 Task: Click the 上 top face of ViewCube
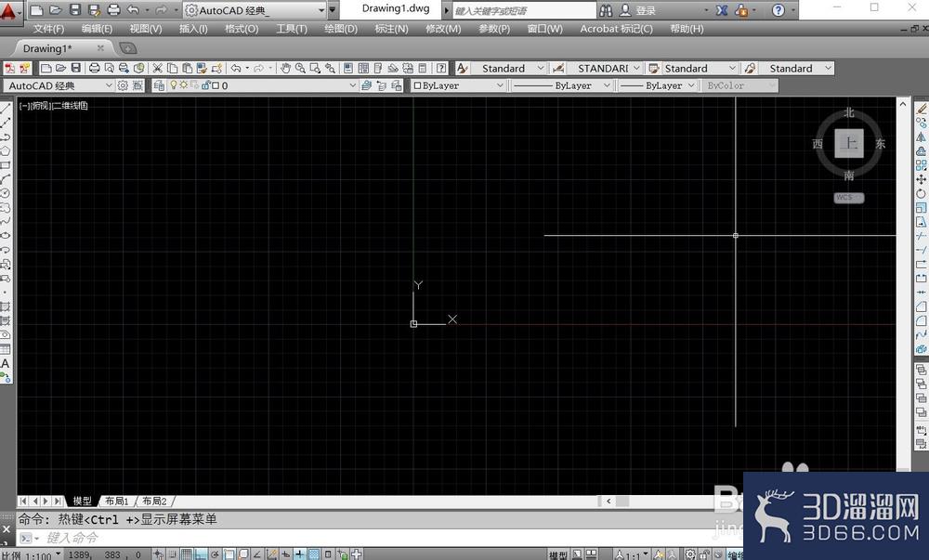click(x=849, y=143)
